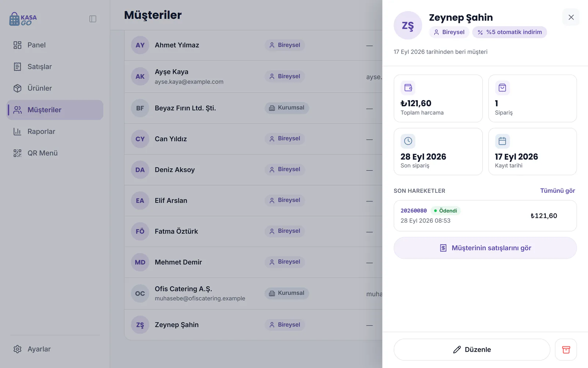
Task: Click the calendar icon above Kayıt tarihi
Action: (x=502, y=141)
